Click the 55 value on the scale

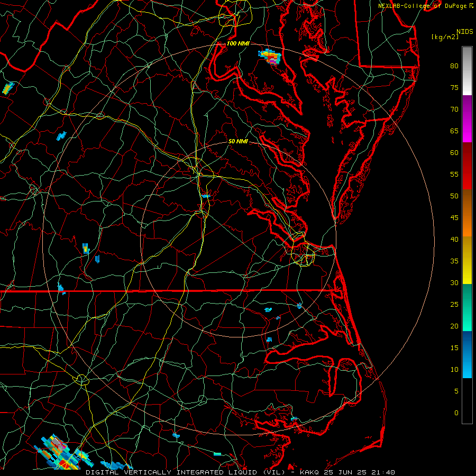(454, 174)
